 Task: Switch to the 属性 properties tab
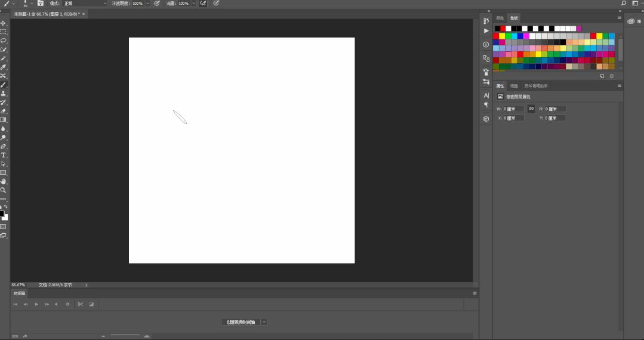coord(500,86)
